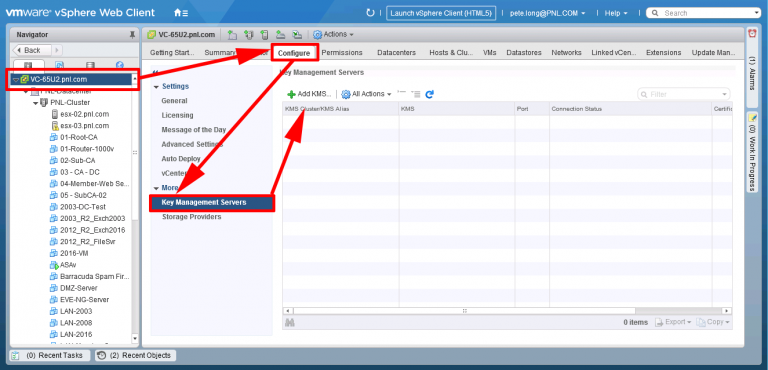The width and height of the screenshot is (768, 370).
Task: Select Storage Providers in the settings list
Action: click(192, 217)
